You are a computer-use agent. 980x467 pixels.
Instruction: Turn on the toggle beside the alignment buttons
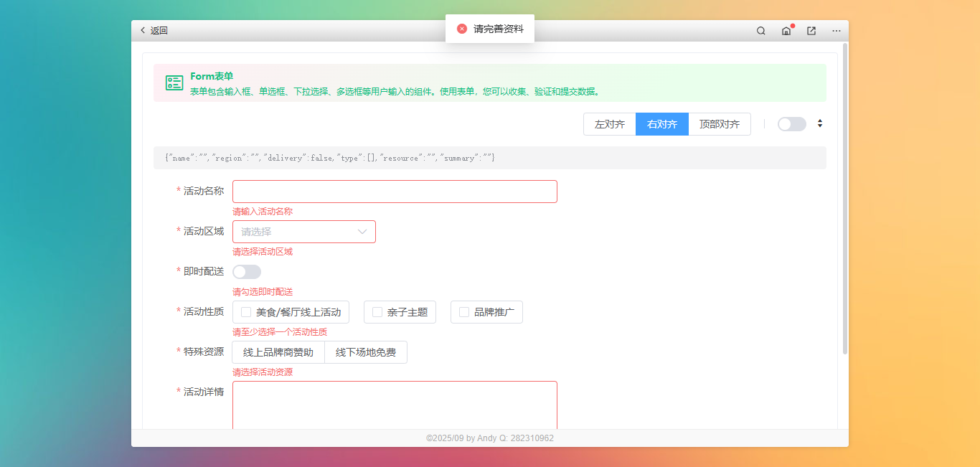tap(791, 123)
